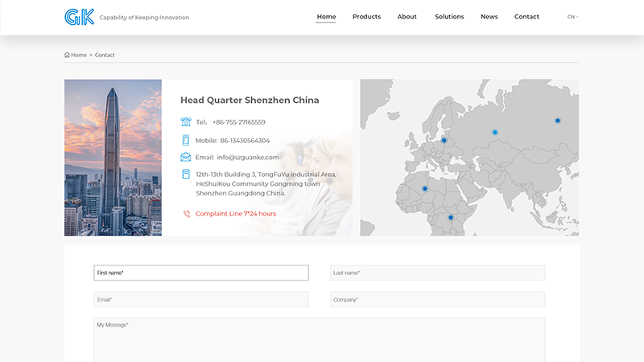Click the mobile number 86-13430564304
The height and width of the screenshot is (362, 644).
click(x=245, y=140)
